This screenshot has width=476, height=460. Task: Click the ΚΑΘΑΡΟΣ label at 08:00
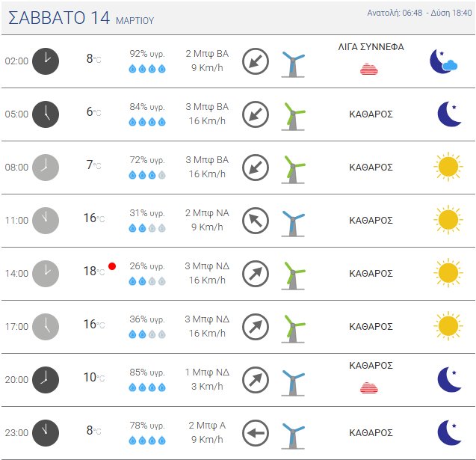(371, 167)
